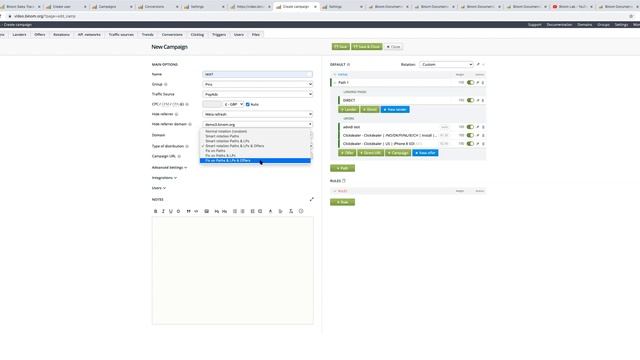Choose Fix on Paths & LPs & Offers option
Image resolution: width=640 pixels, height=360 pixels.
coord(255,160)
